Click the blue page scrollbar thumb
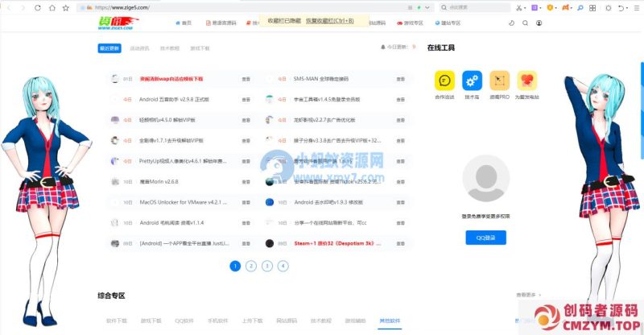This screenshot has width=644, height=335. pos(642,110)
